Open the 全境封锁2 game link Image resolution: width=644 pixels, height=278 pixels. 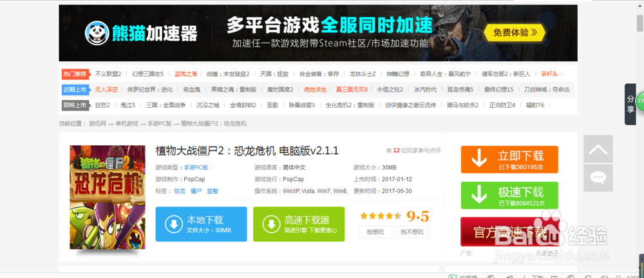click(x=243, y=105)
